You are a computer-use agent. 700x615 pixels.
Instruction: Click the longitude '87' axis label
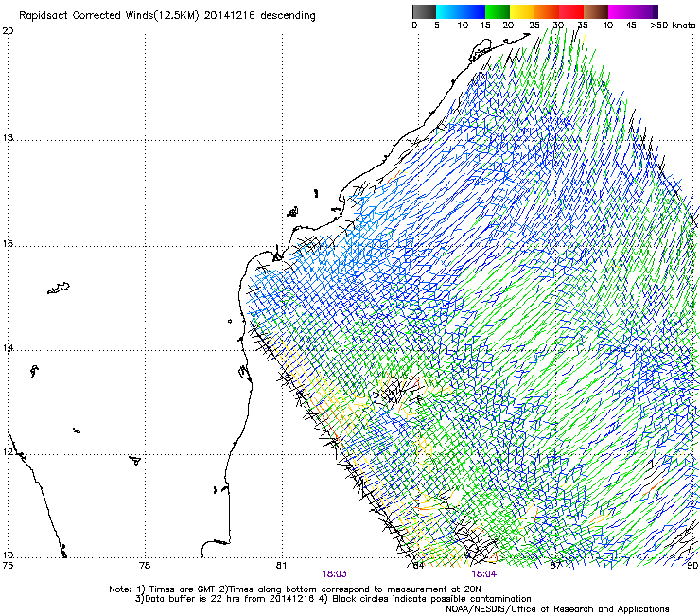(555, 566)
